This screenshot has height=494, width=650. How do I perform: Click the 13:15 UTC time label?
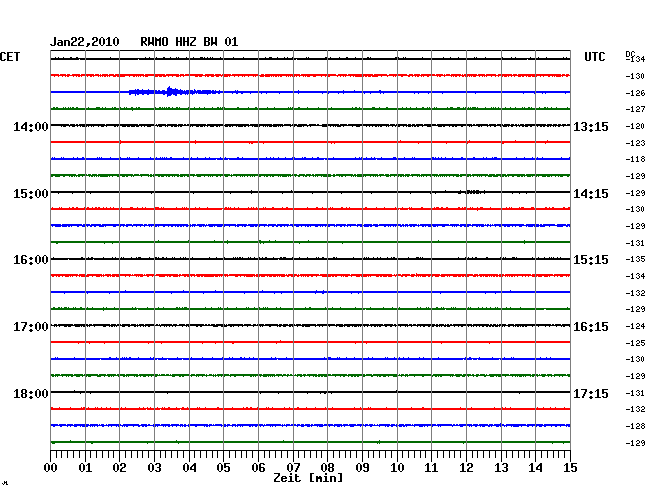[591, 126]
